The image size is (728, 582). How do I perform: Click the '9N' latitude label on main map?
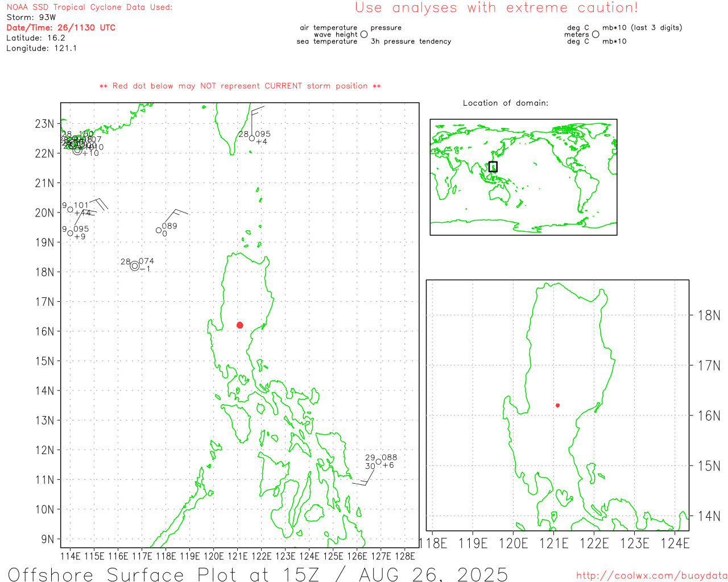pyautogui.click(x=48, y=539)
